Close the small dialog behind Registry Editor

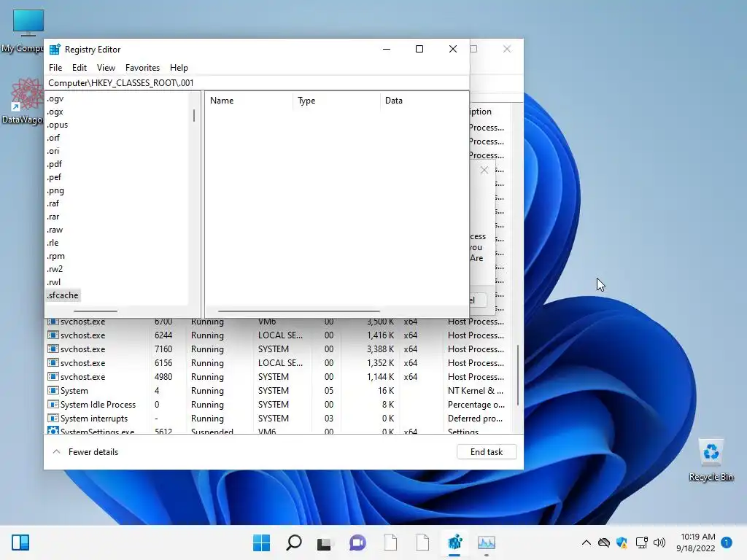484,170
